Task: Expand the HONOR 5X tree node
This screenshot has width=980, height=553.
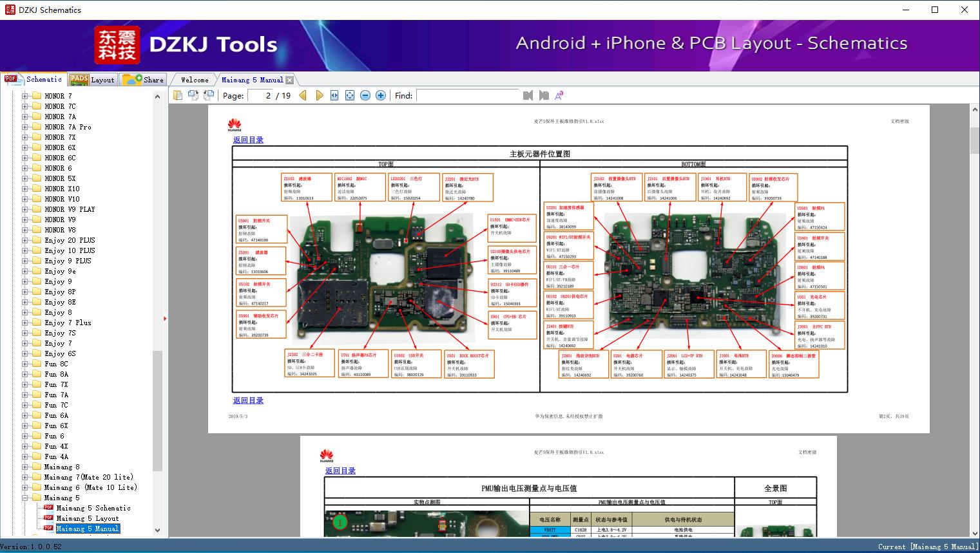Action: (x=25, y=178)
